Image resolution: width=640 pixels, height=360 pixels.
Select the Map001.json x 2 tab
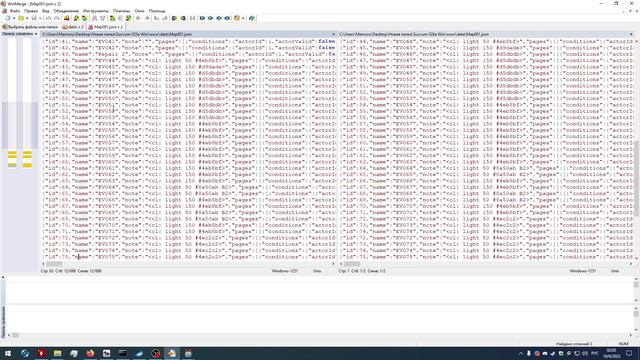(105, 27)
